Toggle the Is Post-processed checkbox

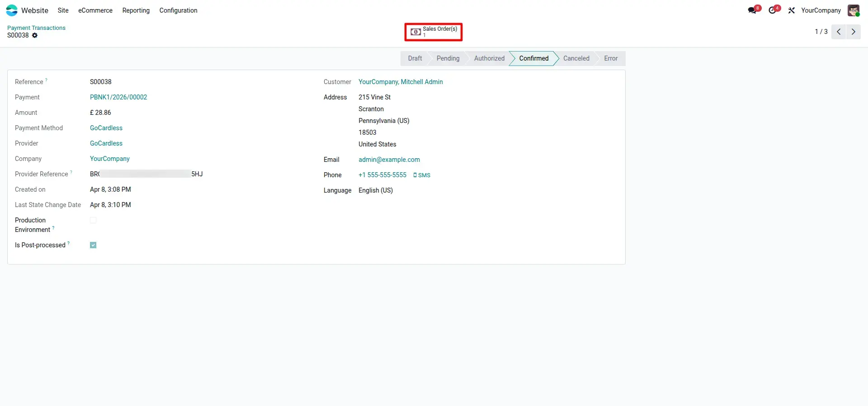pos(93,245)
